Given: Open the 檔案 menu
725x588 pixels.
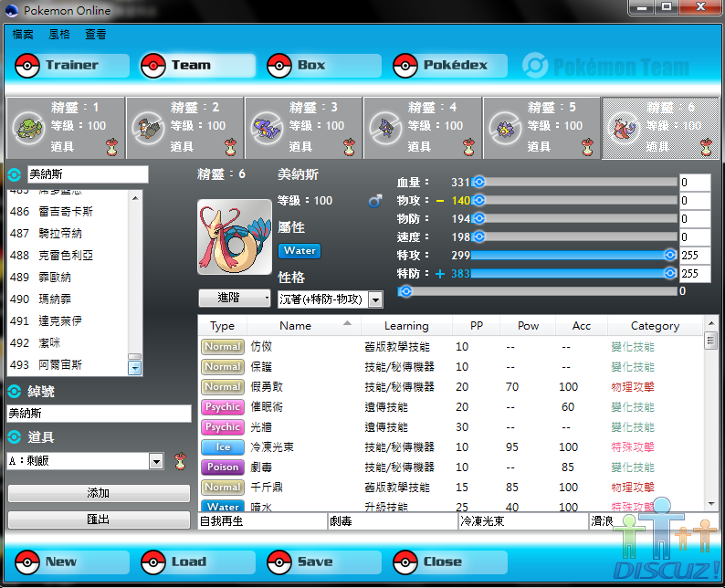Looking at the screenshot, I should coord(23,34).
